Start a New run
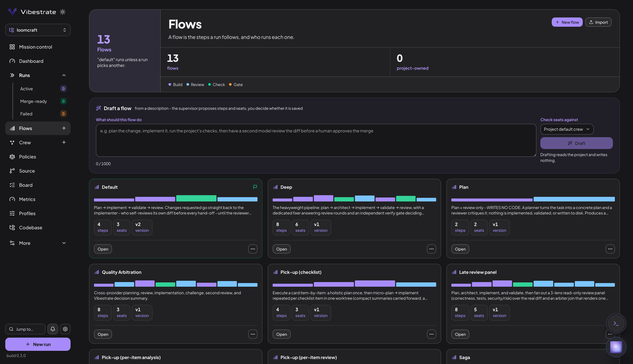633x364 pixels. click(x=38, y=344)
